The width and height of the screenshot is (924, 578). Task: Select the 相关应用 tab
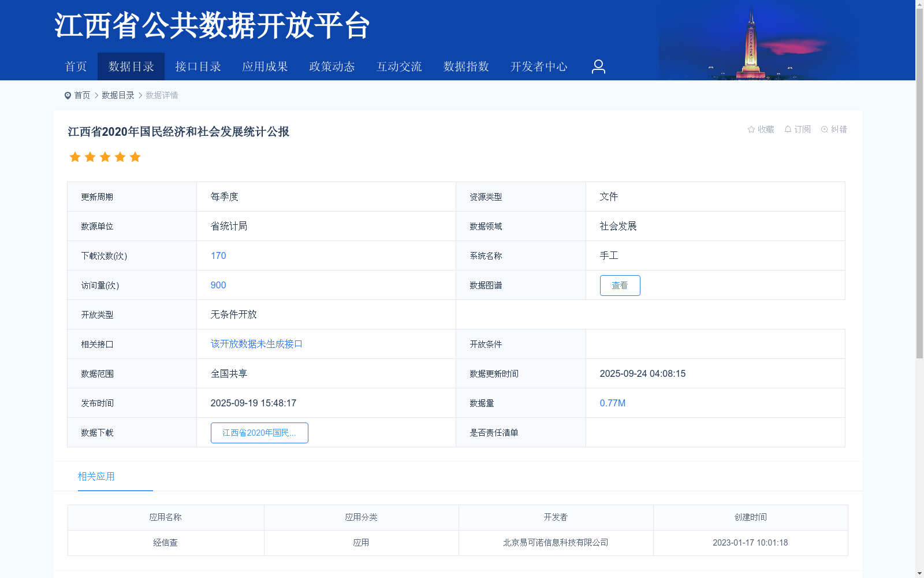coord(96,477)
